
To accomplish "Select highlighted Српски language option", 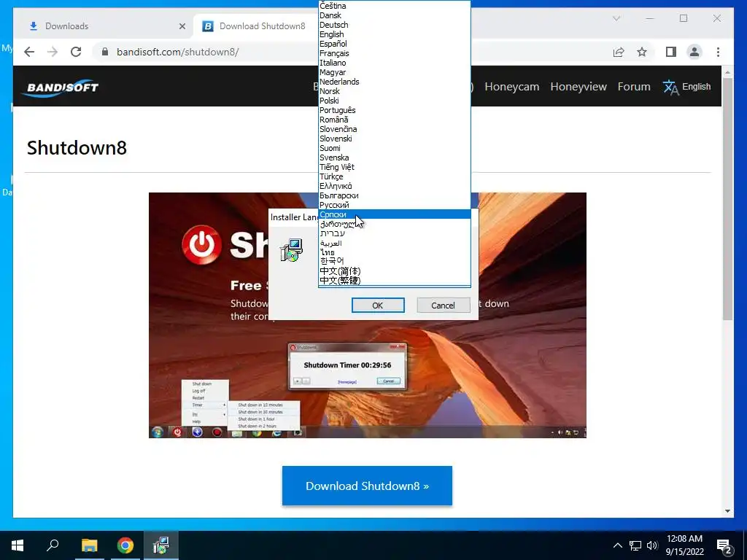I will point(395,214).
